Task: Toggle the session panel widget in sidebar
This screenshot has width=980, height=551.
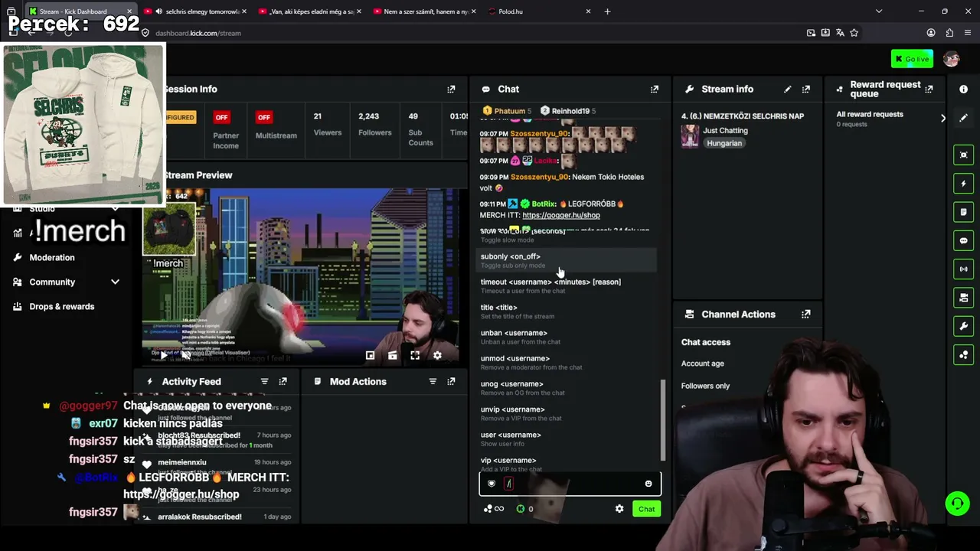Action: point(964,155)
